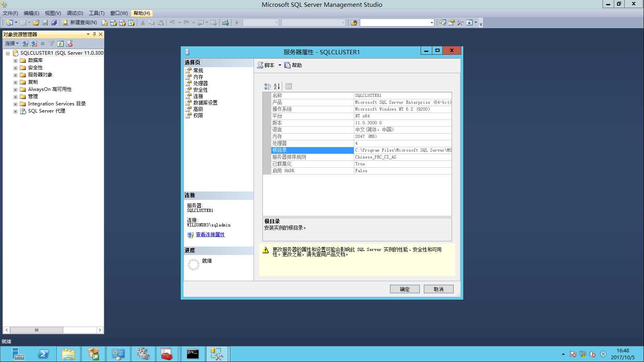Open the 帮助(H) menu
The width and height of the screenshot is (644, 362).
click(x=142, y=13)
